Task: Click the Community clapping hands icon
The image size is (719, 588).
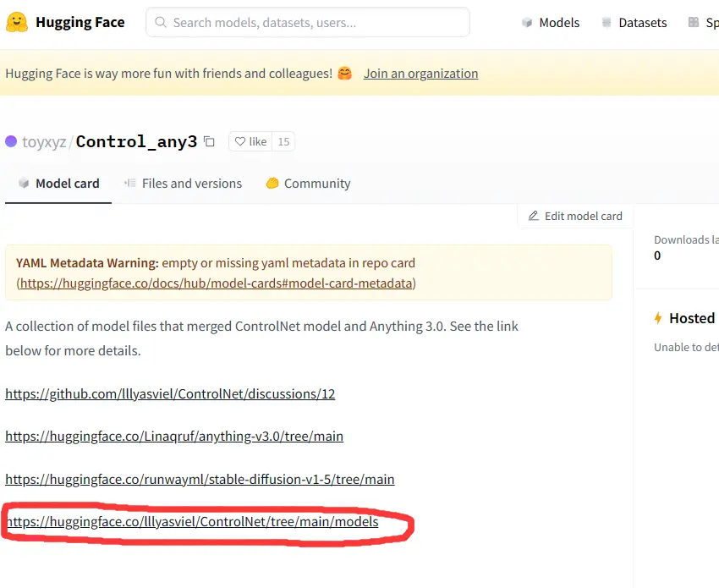Action: 272,183
